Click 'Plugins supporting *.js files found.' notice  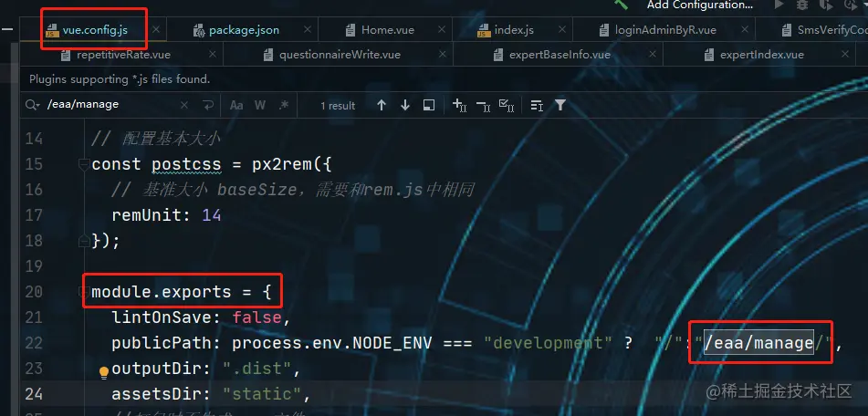(120, 79)
